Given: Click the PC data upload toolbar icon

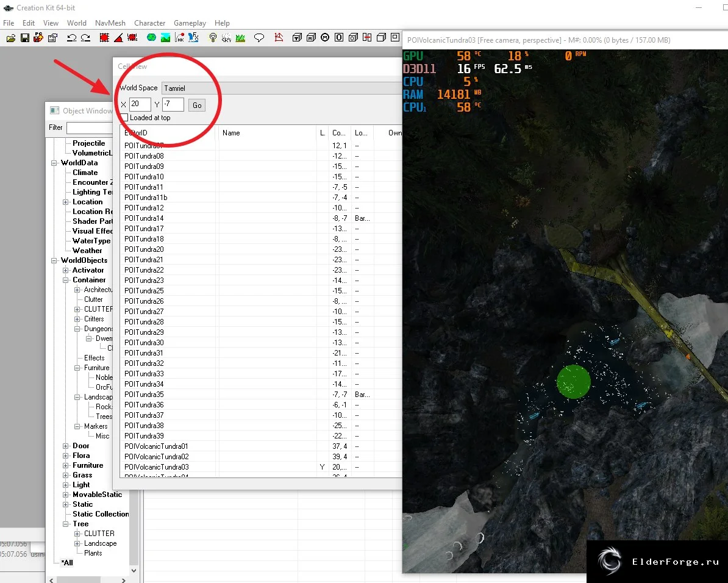Looking at the screenshot, I should tap(38, 38).
